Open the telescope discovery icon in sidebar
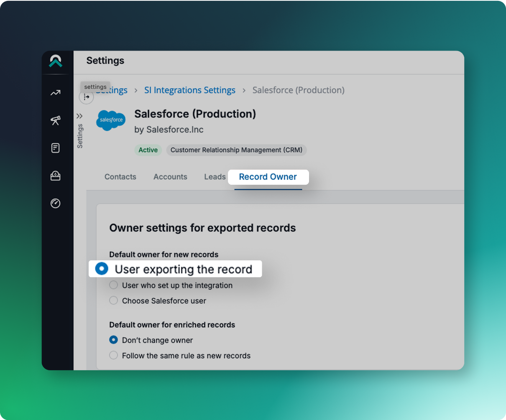This screenshot has height=420, width=506. tap(56, 120)
